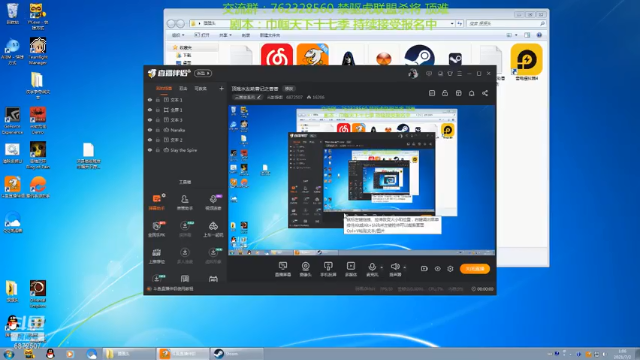Expand the microphone options arrow

(382, 268)
